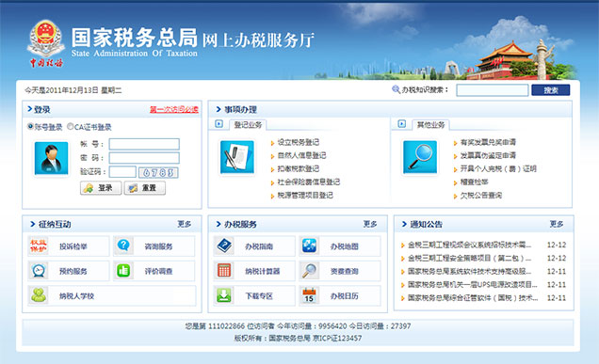Screen dimensions: 599x364
Task: Open notice about UPS电源改造项目
Action: click(x=473, y=285)
